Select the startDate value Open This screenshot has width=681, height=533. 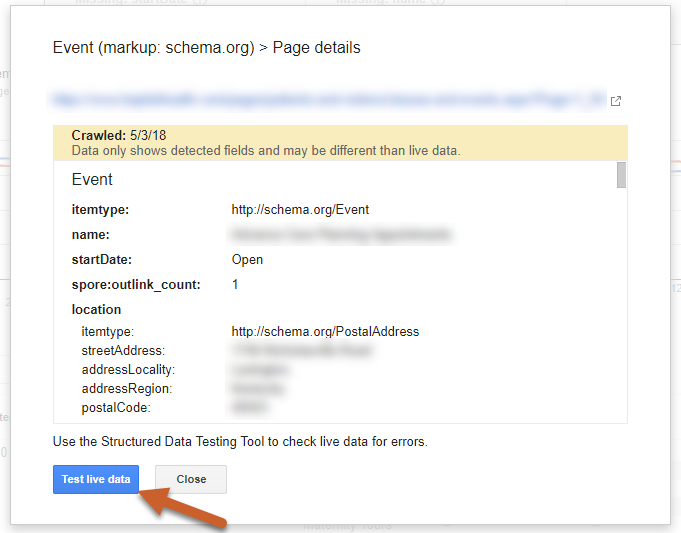[x=247, y=260]
